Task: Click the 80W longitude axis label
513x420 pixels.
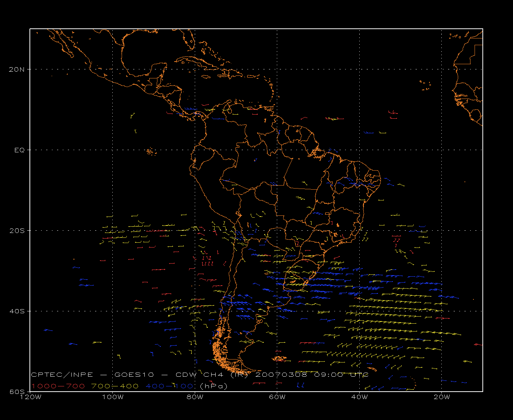Action: coord(195,397)
